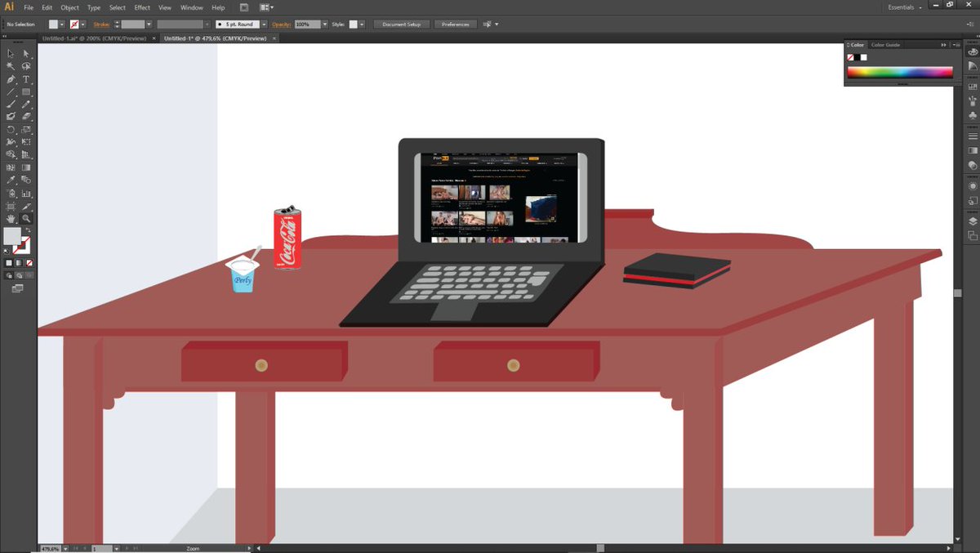Screen dimensions: 980x553
Task: Select the Type tool
Action: (26, 79)
